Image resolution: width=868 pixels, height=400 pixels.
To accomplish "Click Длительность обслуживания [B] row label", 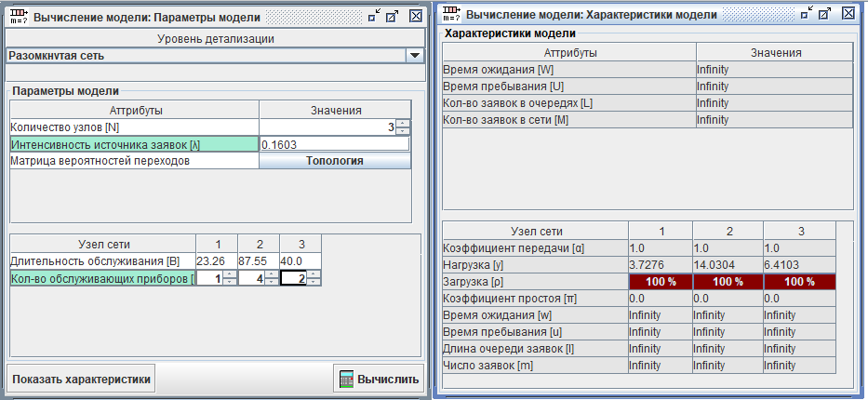I will pos(102,261).
